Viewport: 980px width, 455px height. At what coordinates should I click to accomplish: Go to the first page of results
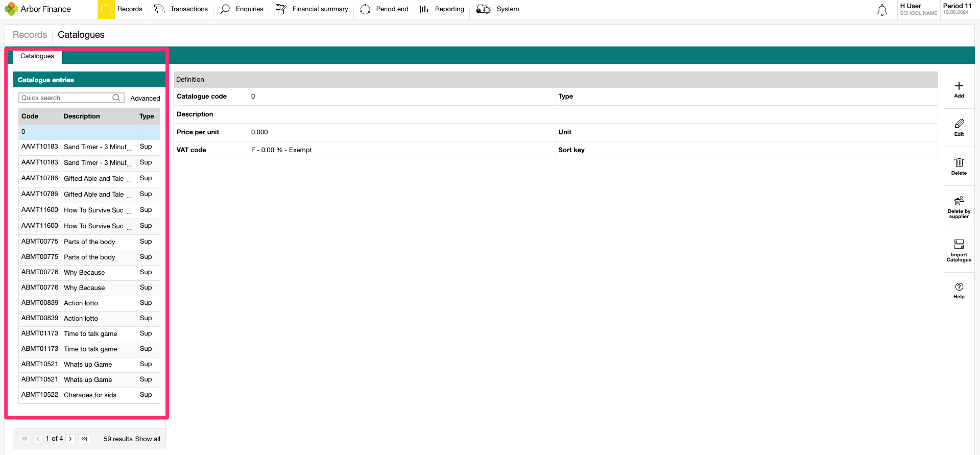[x=25, y=439]
